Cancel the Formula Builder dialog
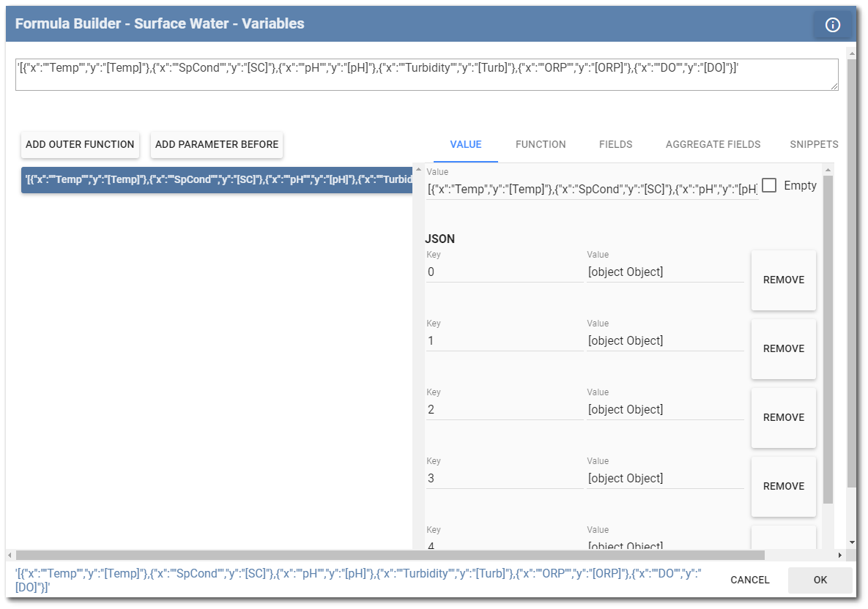The height and width of the screenshot is (609, 868). click(749, 580)
